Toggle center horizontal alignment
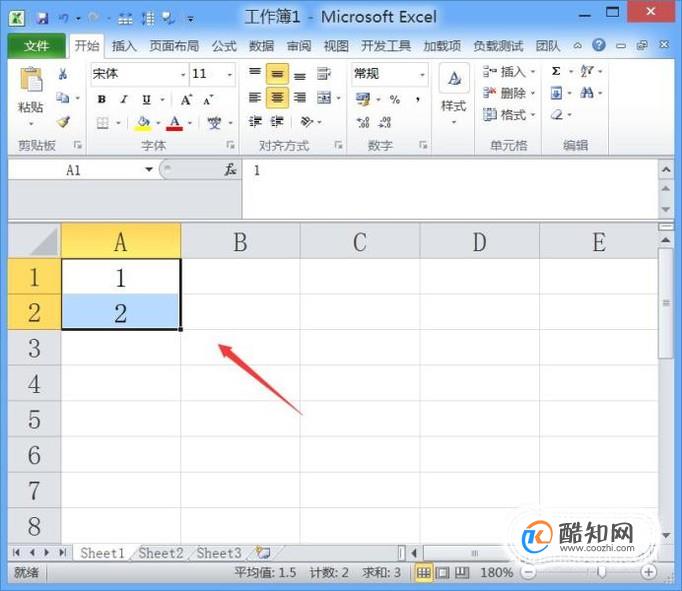Image resolution: width=682 pixels, height=591 pixels. [x=277, y=97]
